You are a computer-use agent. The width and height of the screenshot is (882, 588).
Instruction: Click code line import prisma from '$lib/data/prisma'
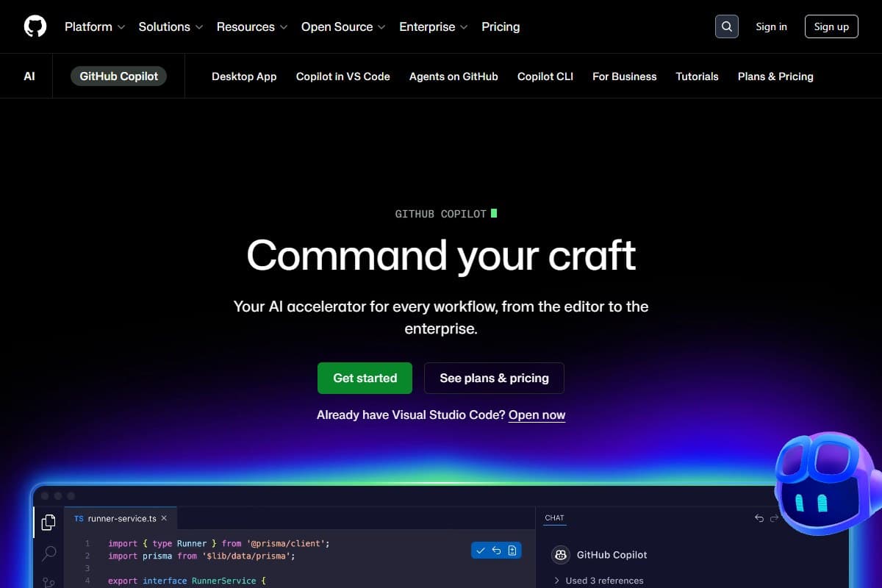[x=201, y=556]
